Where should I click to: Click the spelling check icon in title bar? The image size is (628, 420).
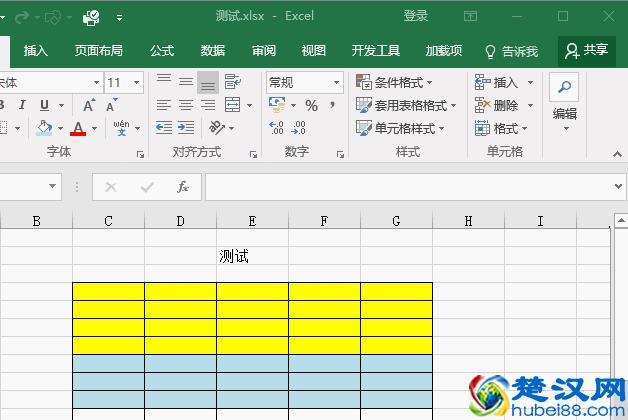tap(91, 17)
